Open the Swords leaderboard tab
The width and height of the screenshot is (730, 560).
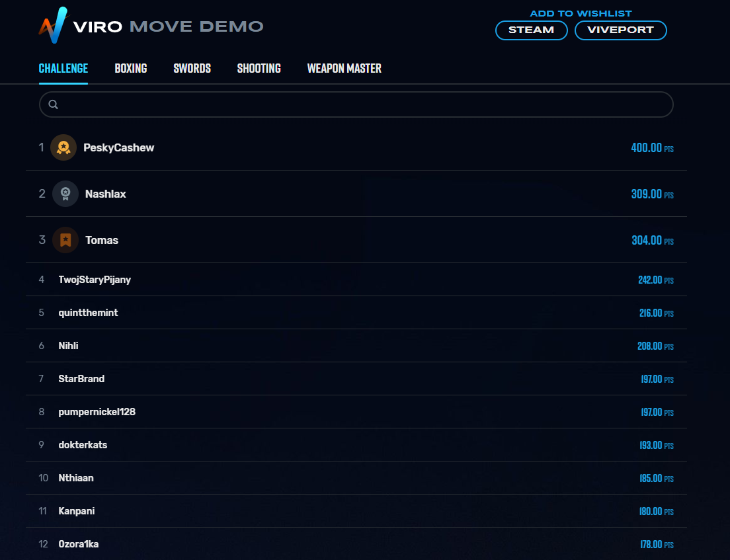[192, 68]
